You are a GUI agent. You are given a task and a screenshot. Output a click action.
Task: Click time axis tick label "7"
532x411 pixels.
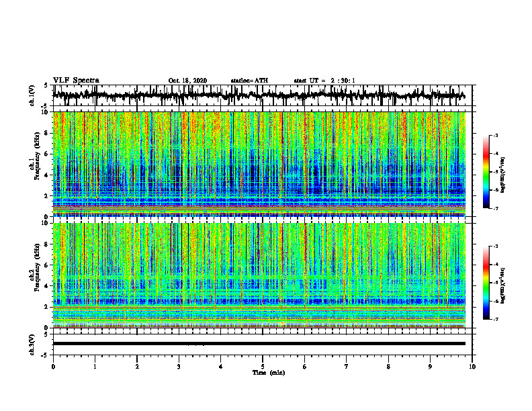tap(347, 367)
